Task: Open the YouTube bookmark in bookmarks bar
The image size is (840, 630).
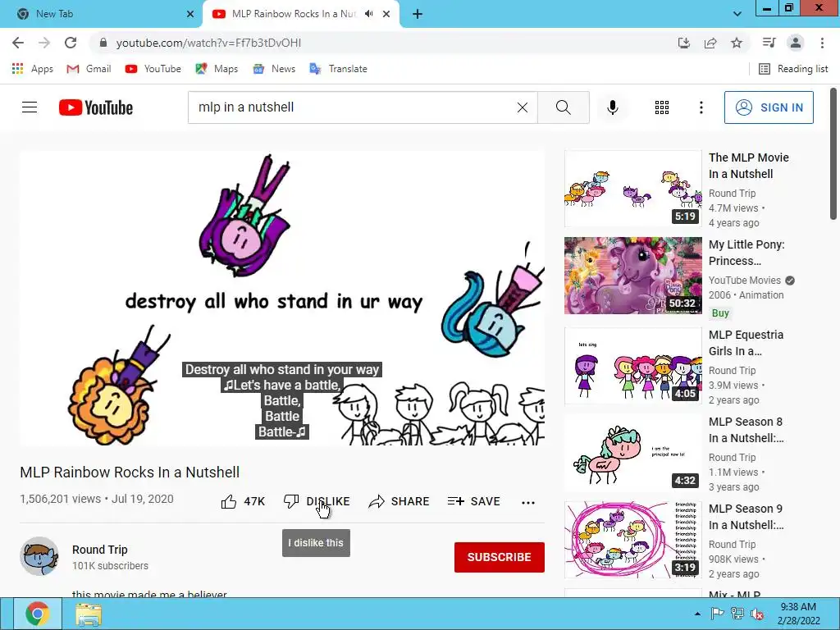Action: [153, 69]
